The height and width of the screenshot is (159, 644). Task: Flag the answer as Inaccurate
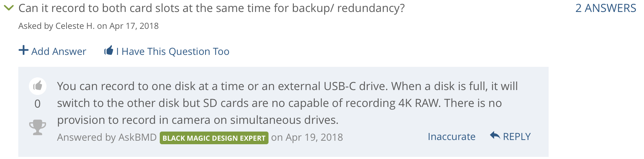[x=452, y=136]
